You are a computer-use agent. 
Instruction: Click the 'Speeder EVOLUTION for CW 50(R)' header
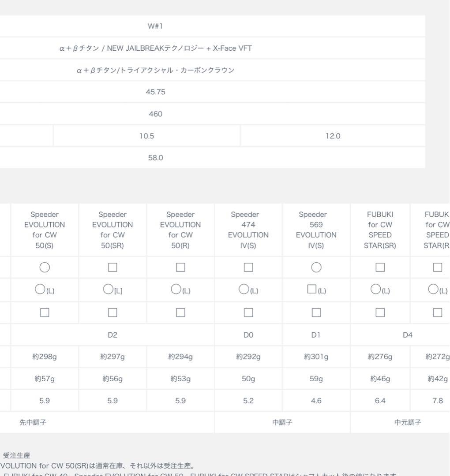point(180,230)
